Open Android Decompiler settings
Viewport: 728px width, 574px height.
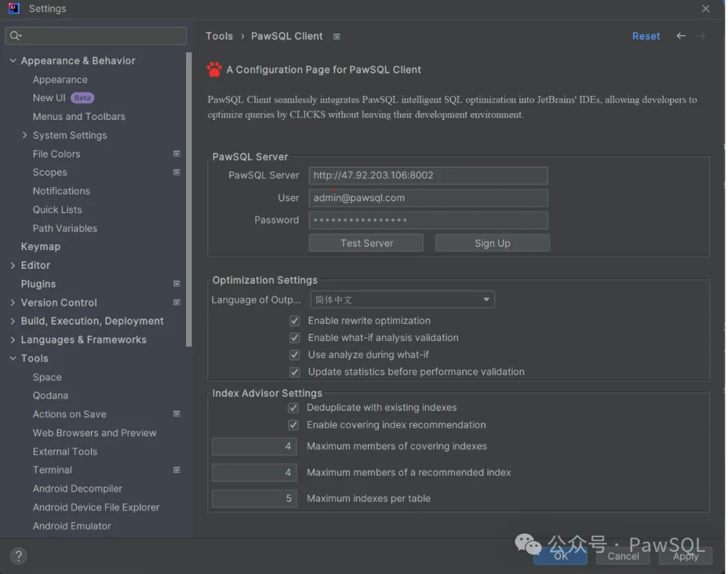[77, 488]
